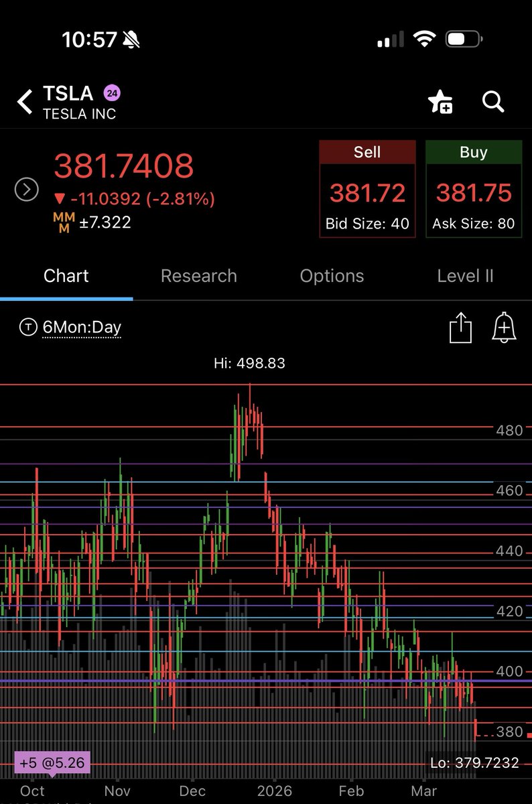Tap the last price 381.7408
The height and width of the screenshot is (804, 532).
tap(124, 166)
